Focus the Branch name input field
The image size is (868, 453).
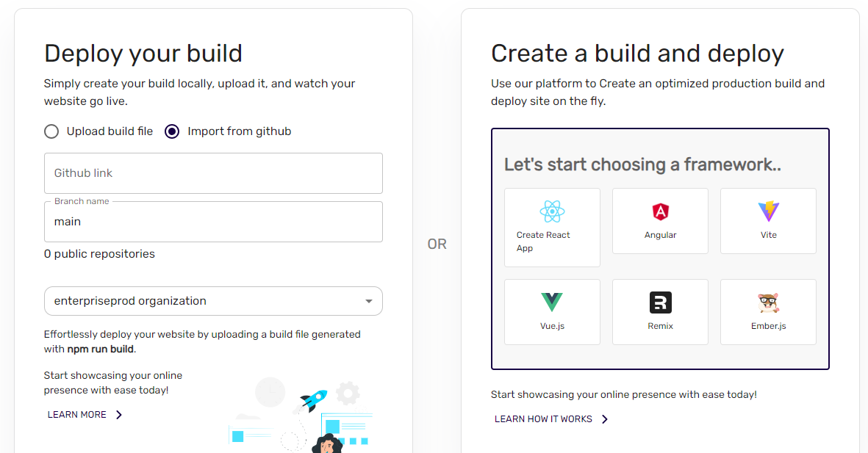click(213, 222)
